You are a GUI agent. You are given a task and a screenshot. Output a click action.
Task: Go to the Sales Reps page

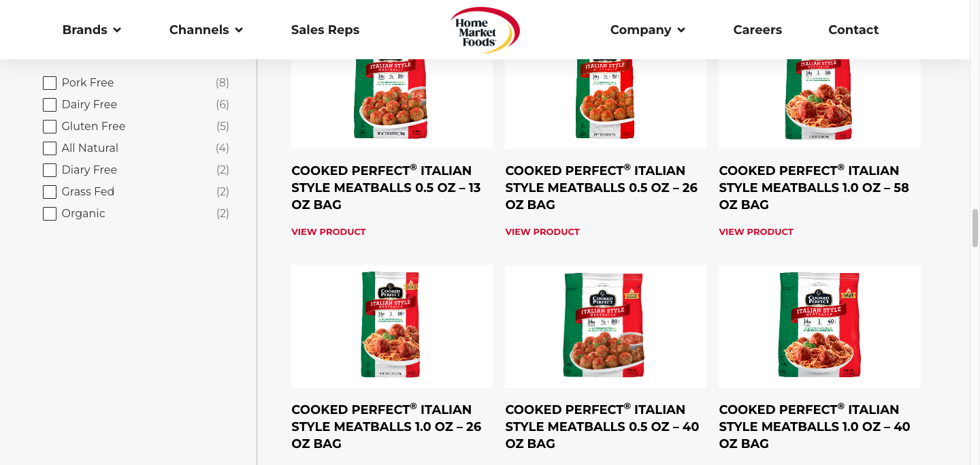325,30
